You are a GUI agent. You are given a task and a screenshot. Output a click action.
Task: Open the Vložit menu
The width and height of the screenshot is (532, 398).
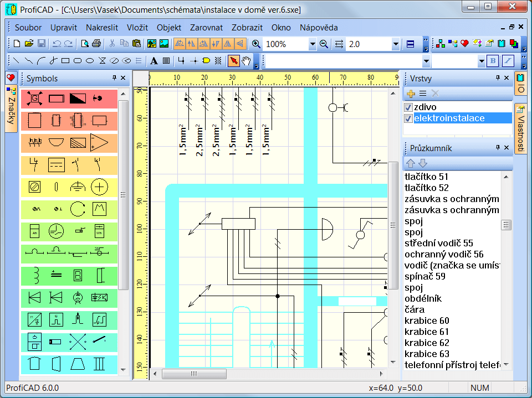coord(137,28)
